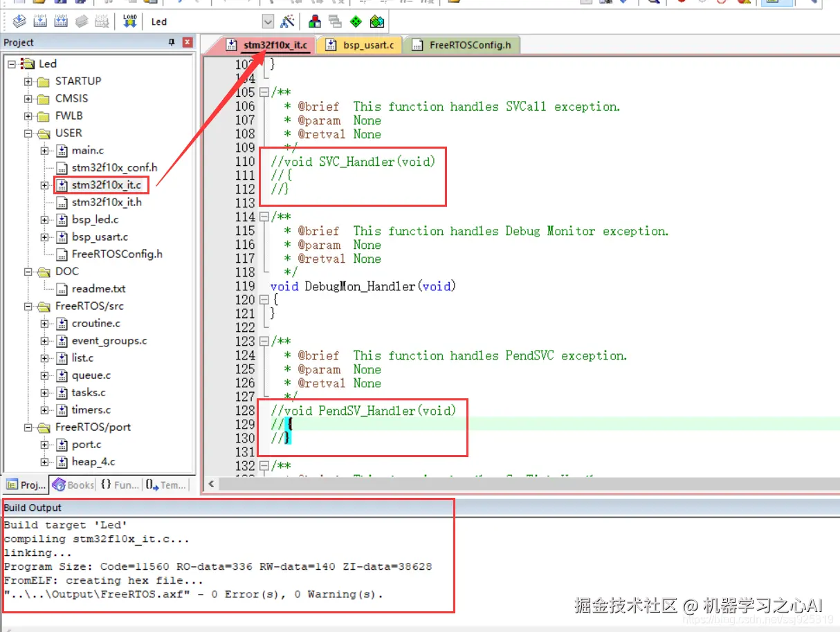Expand heap_4.c dependencies in tree
This screenshot has width=840, height=632.
[x=45, y=461]
